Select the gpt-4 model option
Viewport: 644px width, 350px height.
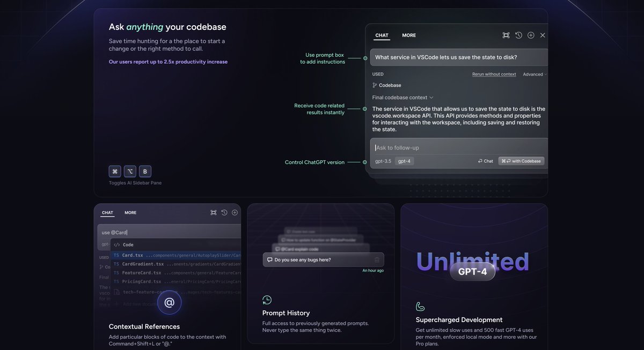tap(405, 161)
